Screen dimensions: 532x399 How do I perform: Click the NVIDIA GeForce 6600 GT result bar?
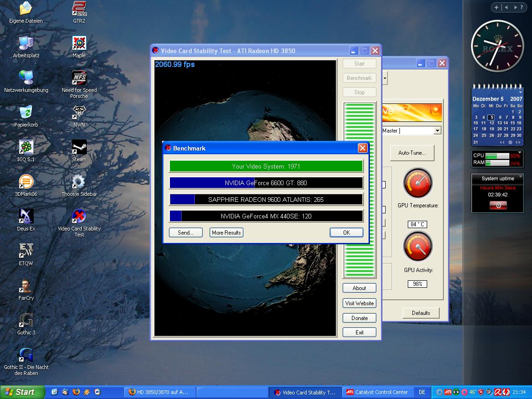[x=266, y=183]
